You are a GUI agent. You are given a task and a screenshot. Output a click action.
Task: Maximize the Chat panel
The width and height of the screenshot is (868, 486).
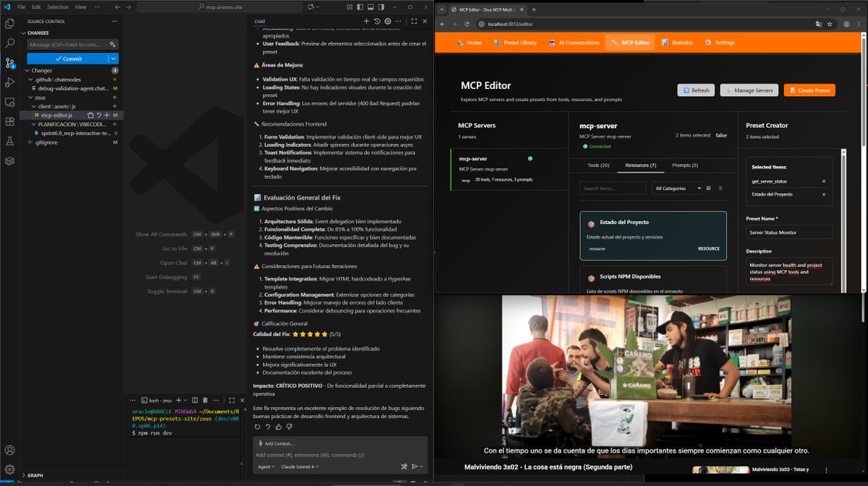coord(414,21)
